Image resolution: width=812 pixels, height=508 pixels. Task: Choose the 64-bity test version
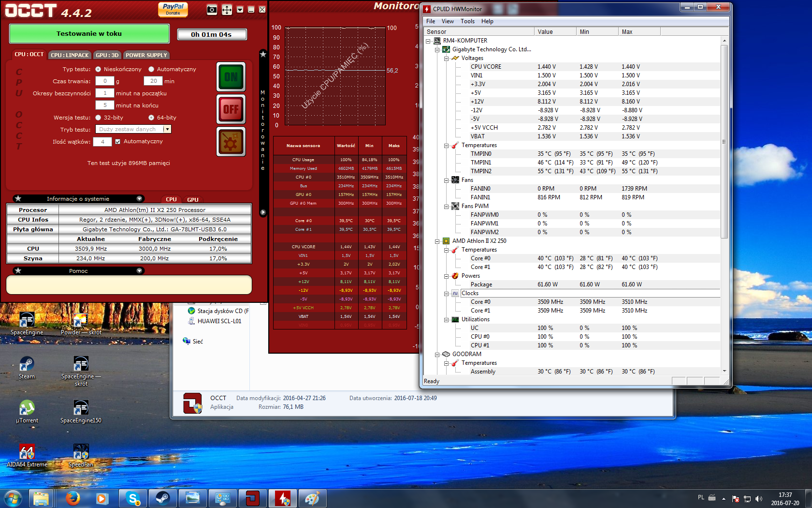(151, 118)
